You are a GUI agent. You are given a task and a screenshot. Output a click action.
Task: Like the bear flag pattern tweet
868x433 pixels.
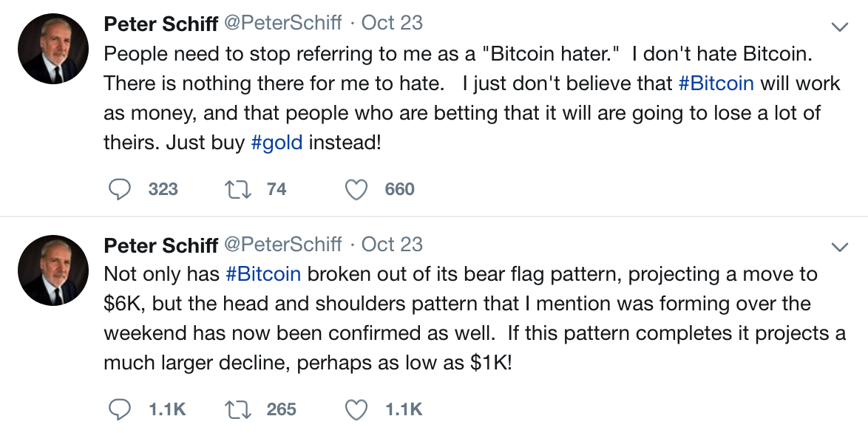tap(356, 409)
